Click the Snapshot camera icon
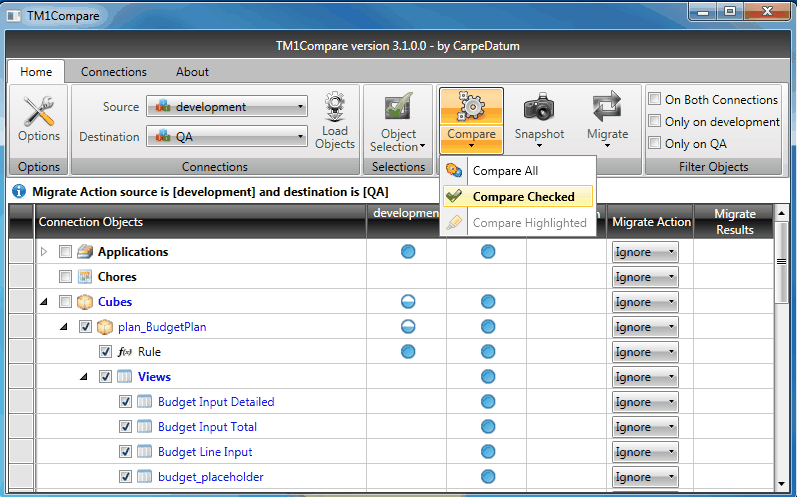 pos(539,106)
